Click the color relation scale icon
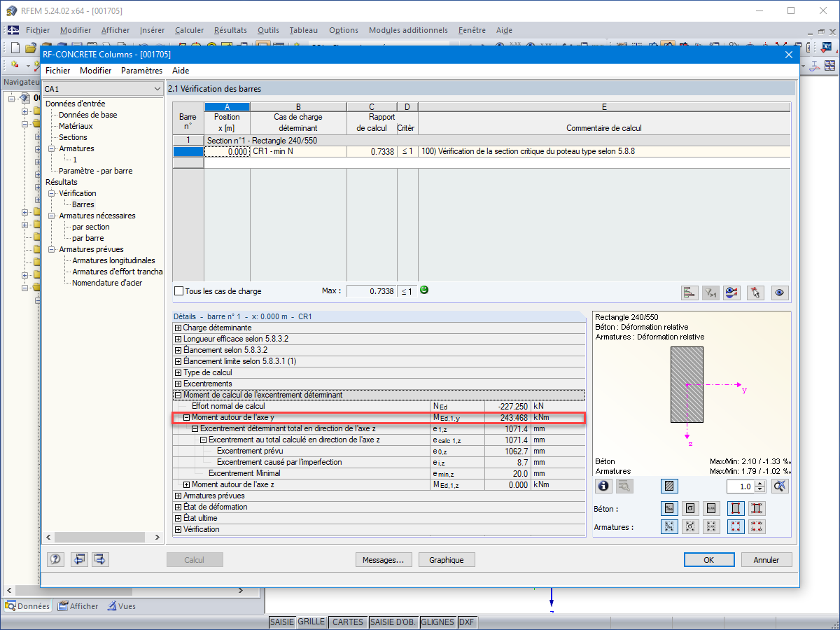This screenshot has height=630, width=840. [x=732, y=293]
